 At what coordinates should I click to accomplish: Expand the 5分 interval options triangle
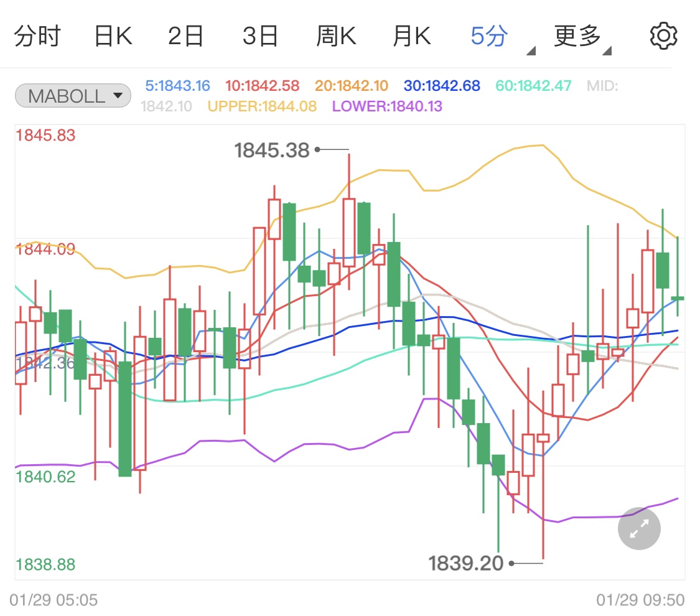[531, 51]
